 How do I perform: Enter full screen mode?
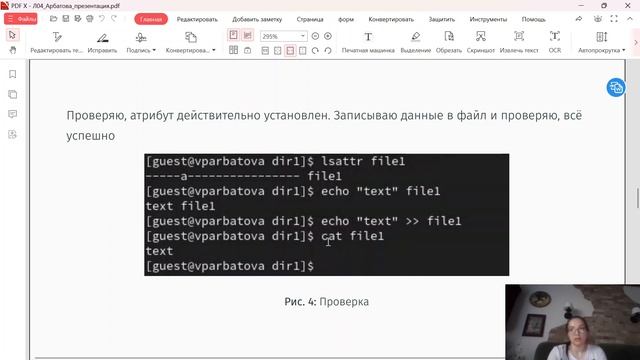click(x=614, y=19)
